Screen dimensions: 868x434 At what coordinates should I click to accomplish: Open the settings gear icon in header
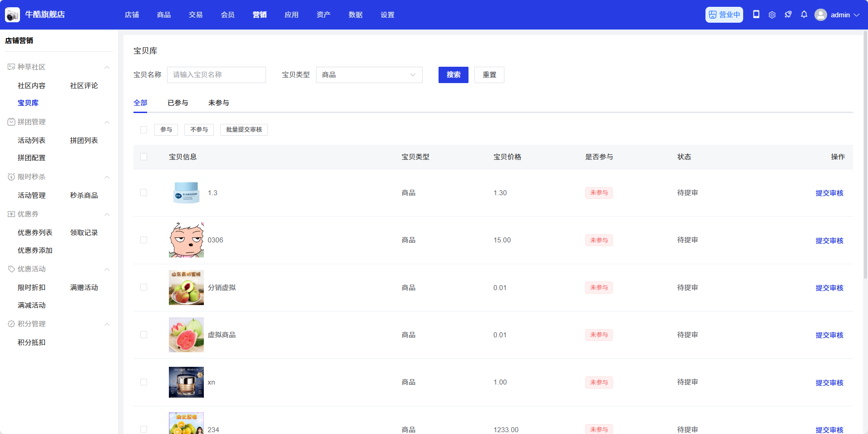pos(772,15)
